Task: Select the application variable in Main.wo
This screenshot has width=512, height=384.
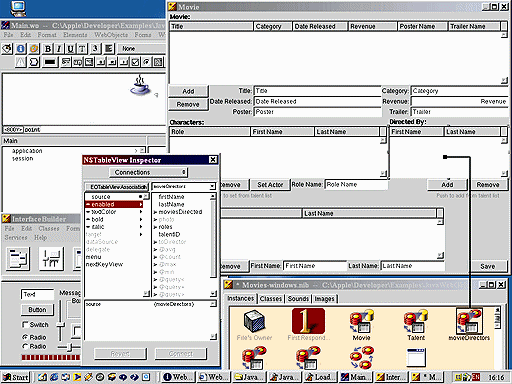Action: (x=27, y=151)
